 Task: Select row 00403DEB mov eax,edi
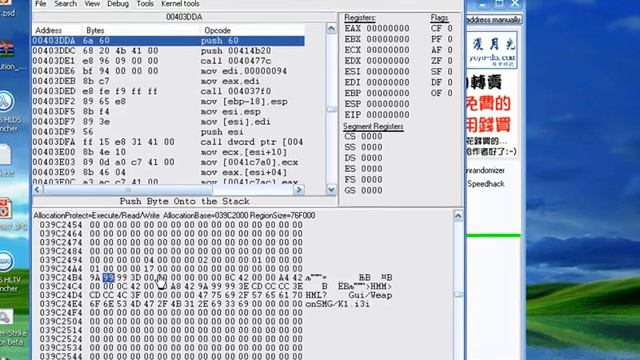coord(168,81)
